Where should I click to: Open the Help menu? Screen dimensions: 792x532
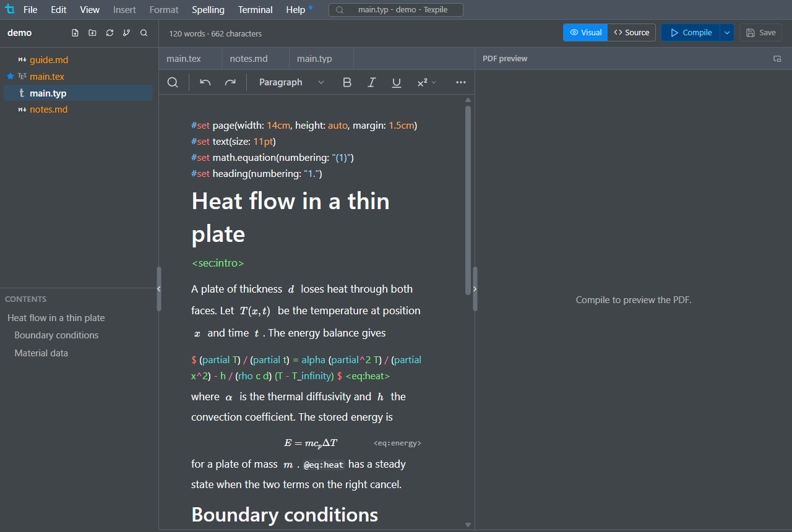pos(296,10)
